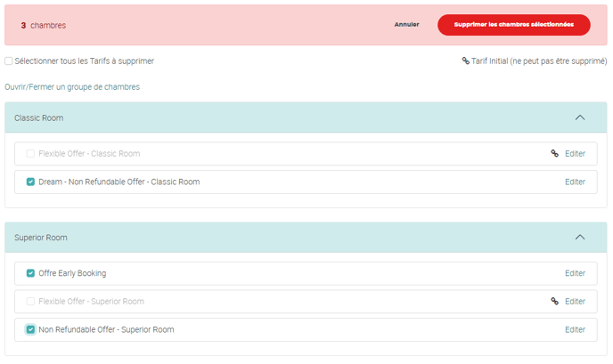Toggle the select all Tarifs à supprimer checkbox
The image size is (613, 364).
pyautogui.click(x=9, y=61)
